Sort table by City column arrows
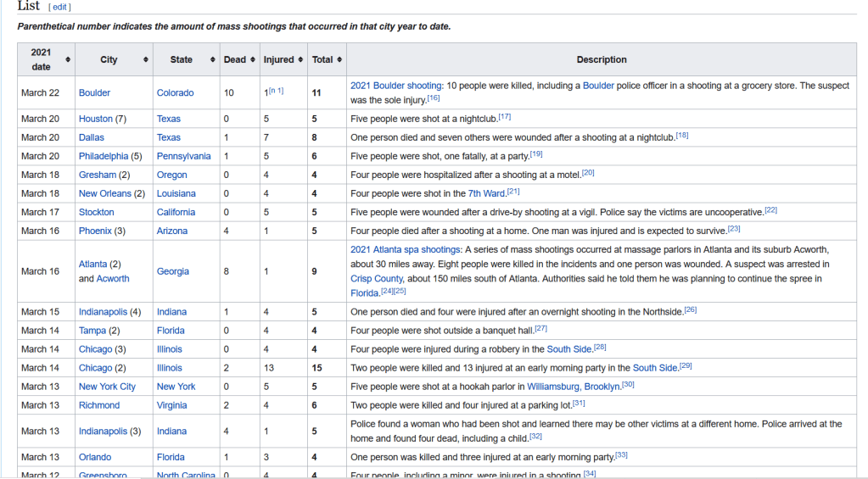The width and height of the screenshot is (868, 479). tap(146, 60)
